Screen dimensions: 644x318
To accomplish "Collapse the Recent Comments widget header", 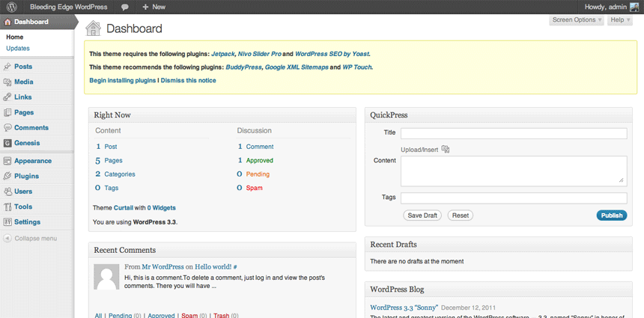I will 222,250.
